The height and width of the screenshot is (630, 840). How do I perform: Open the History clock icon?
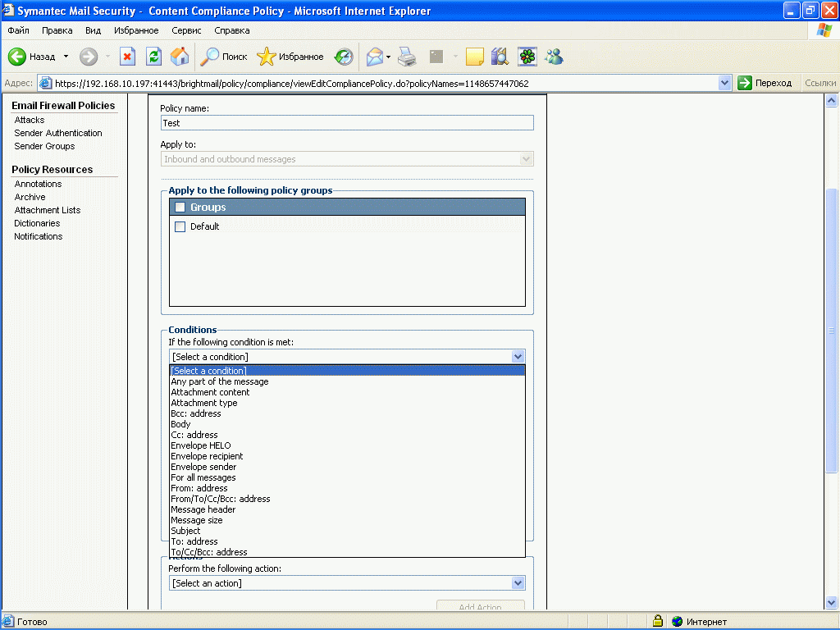click(344, 57)
